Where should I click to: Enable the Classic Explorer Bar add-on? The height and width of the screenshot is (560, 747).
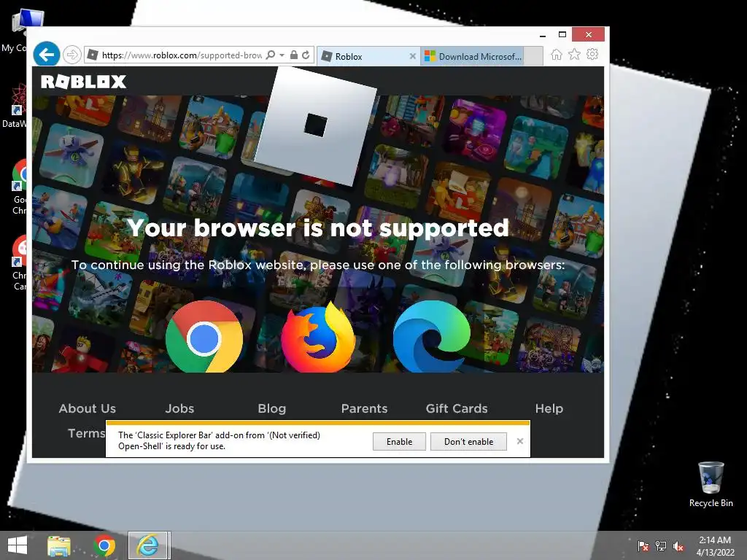(x=399, y=441)
